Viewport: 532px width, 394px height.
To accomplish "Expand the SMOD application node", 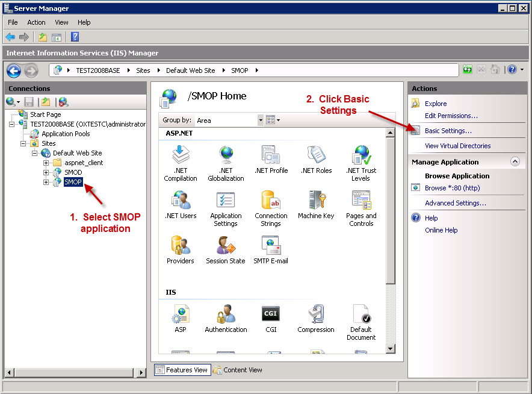I will coord(46,172).
